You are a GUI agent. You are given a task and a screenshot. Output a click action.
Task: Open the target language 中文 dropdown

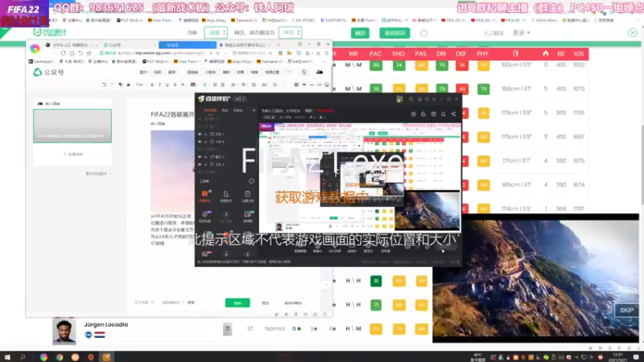point(291,32)
